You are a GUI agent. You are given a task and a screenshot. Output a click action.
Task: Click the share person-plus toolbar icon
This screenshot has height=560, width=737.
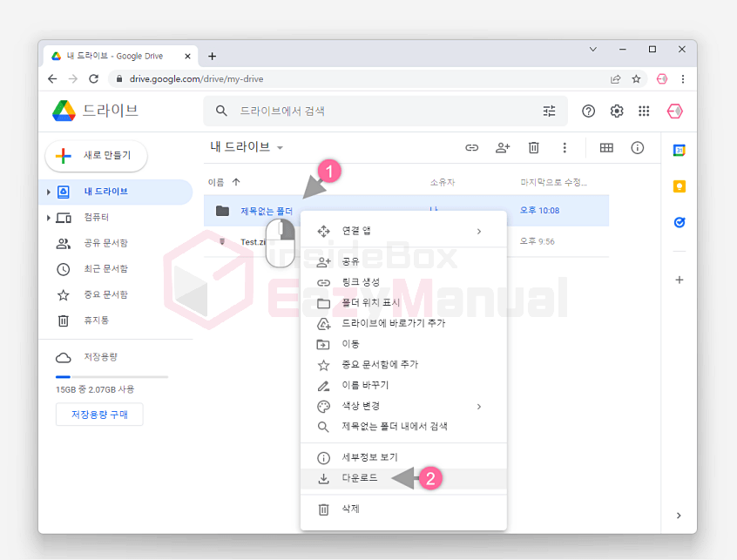click(503, 147)
